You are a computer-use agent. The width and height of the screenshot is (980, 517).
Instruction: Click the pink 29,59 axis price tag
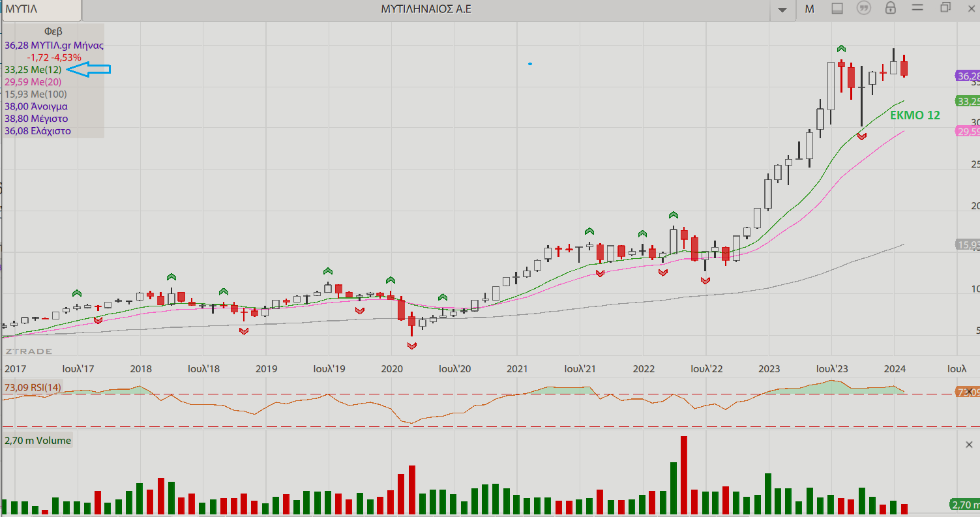[968, 132]
